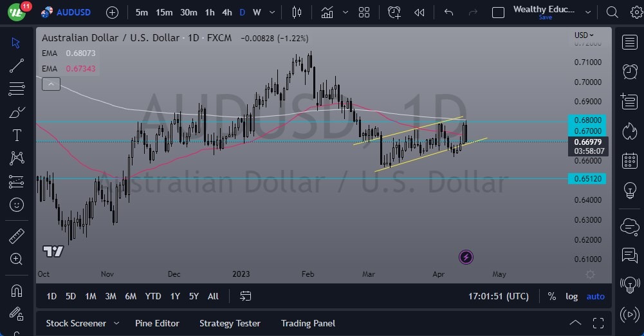Select the weekly W timeframe
This screenshot has height=336, width=644.
point(257,13)
